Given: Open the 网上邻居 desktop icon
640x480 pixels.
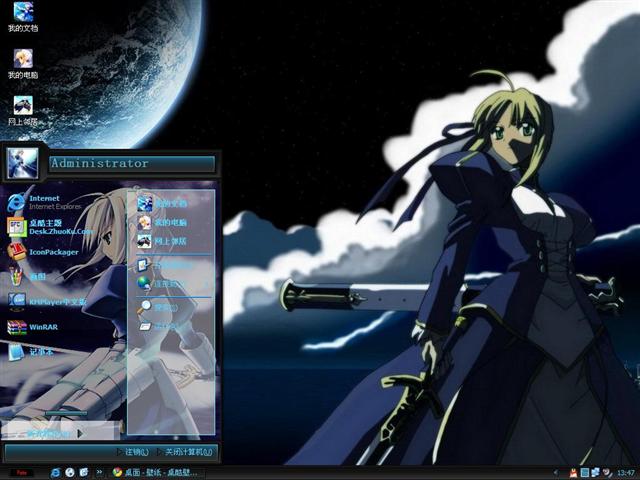Looking at the screenshot, I should (x=23, y=111).
